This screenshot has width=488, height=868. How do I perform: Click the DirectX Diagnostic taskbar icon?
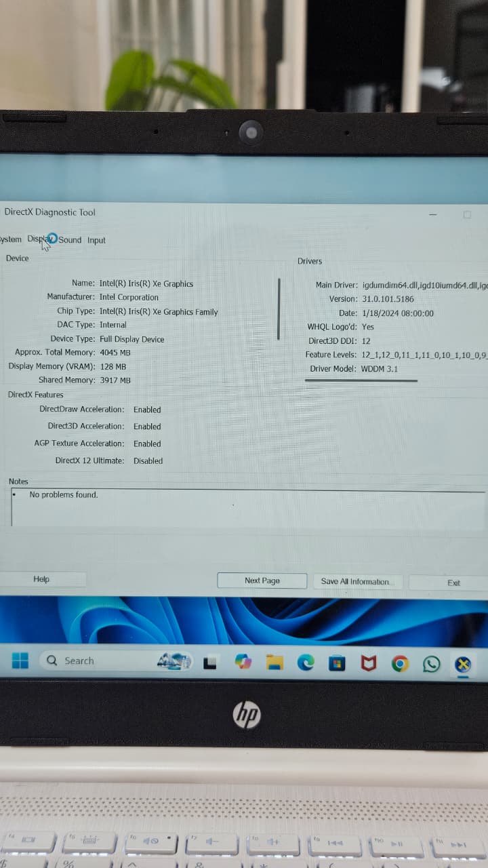(463, 663)
